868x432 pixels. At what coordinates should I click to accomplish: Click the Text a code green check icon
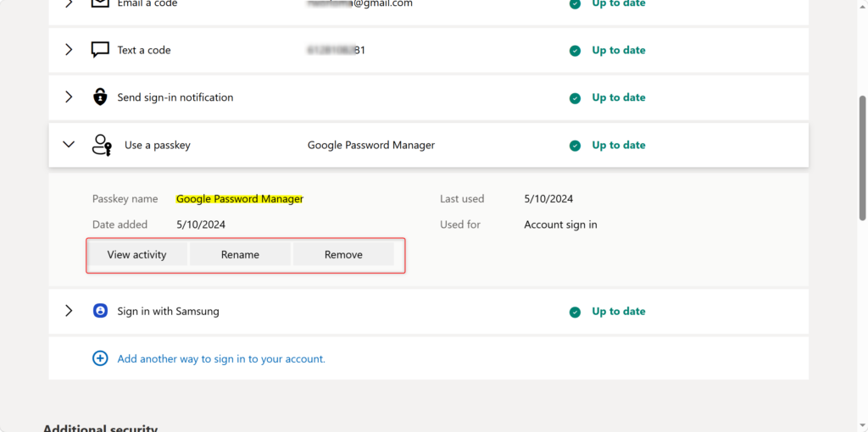point(576,50)
